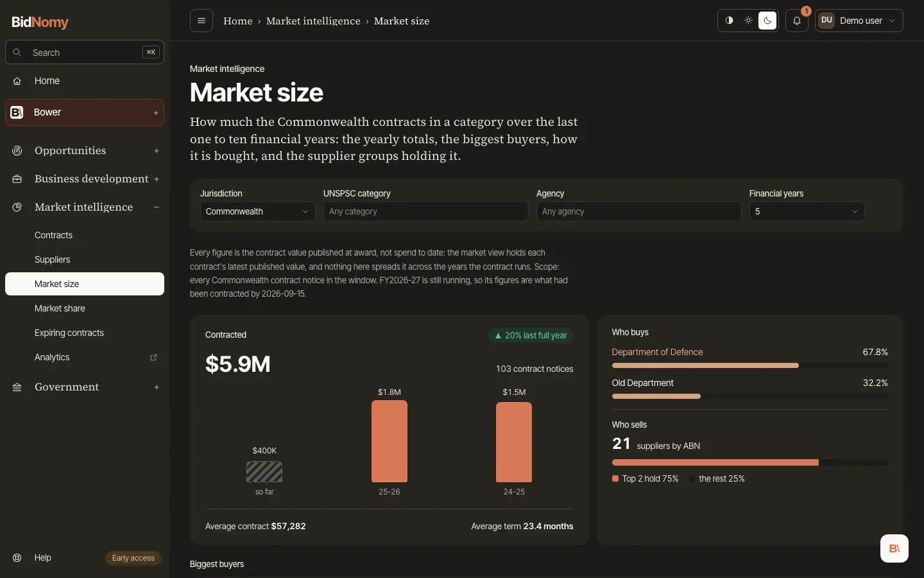Go to Home in sidebar
This screenshot has height=578, width=924.
[85, 81]
